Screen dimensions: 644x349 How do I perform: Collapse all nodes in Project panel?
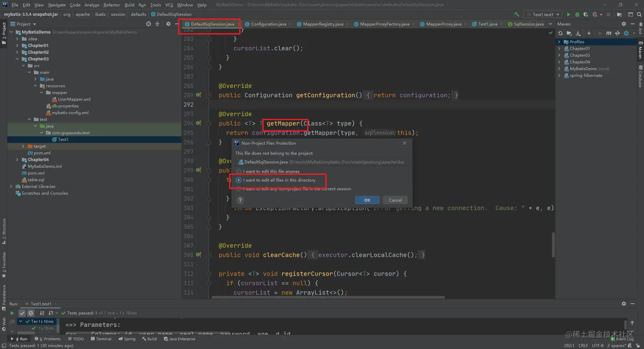(157, 24)
